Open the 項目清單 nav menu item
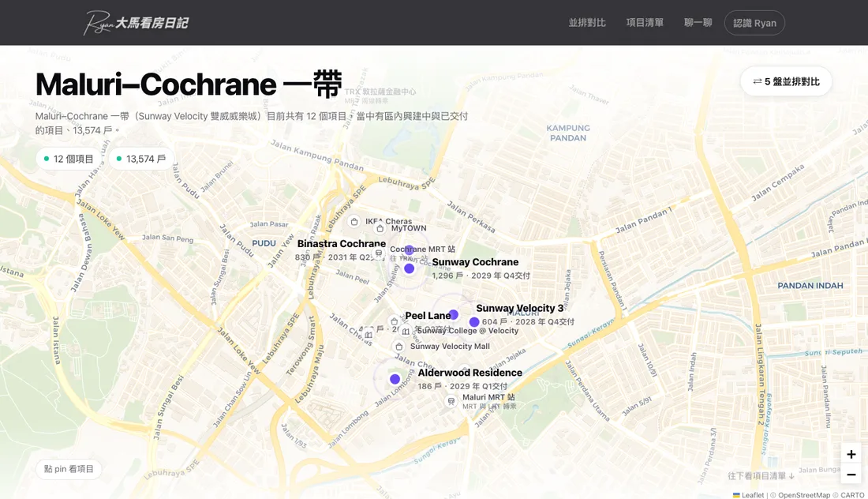The width and height of the screenshot is (868, 499). (645, 23)
